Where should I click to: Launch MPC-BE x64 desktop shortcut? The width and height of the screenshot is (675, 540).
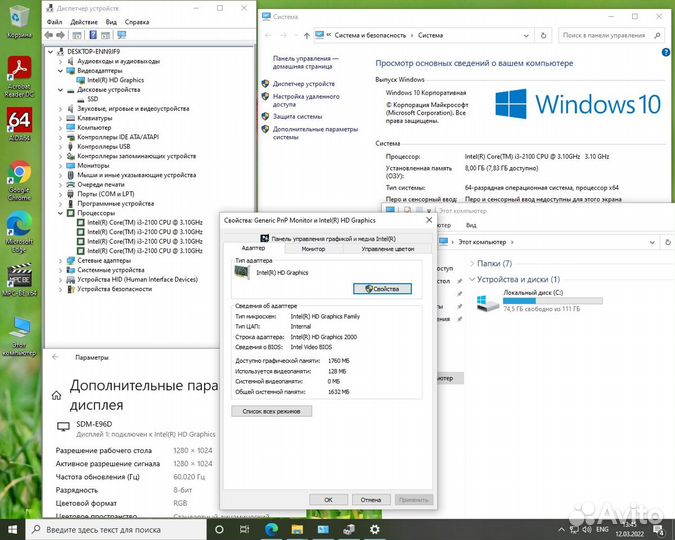click(x=19, y=280)
